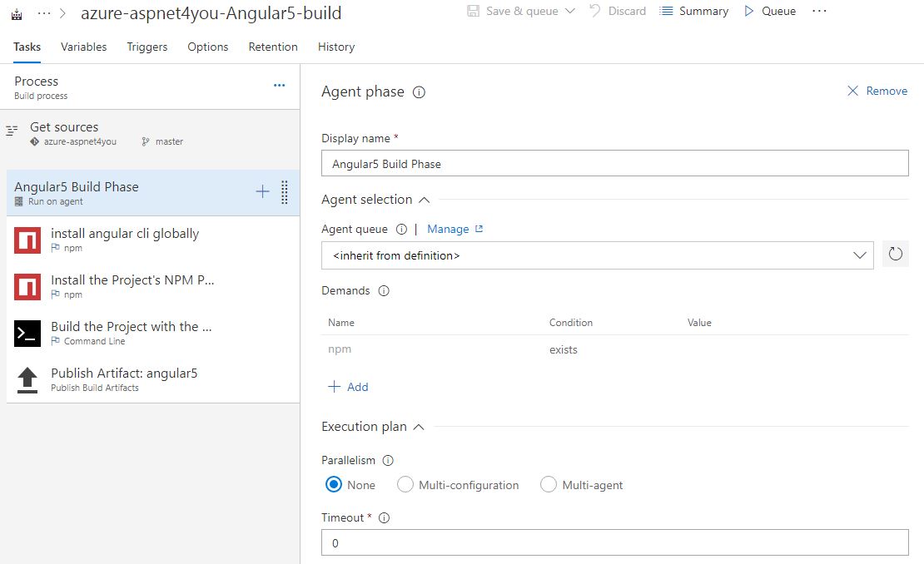This screenshot has height=564, width=924.
Task: Open the Summary view
Action: click(x=694, y=11)
